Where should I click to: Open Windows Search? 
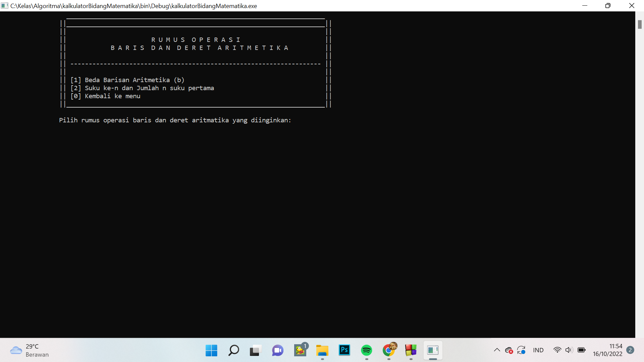(x=233, y=350)
